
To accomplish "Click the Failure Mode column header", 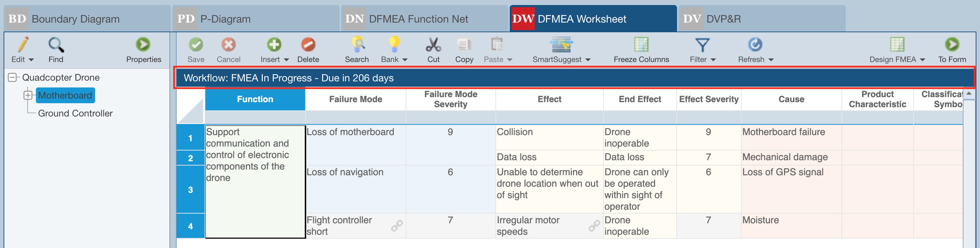I will [355, 99].
